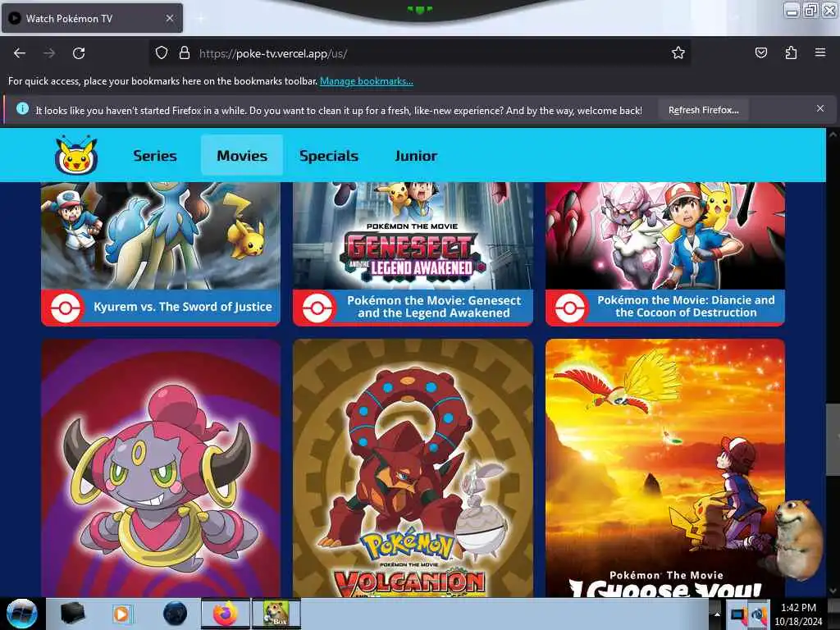840x630 pixels.
Task: Click the Poké Ball icon beside Diancie title
Action: [569, 308]
